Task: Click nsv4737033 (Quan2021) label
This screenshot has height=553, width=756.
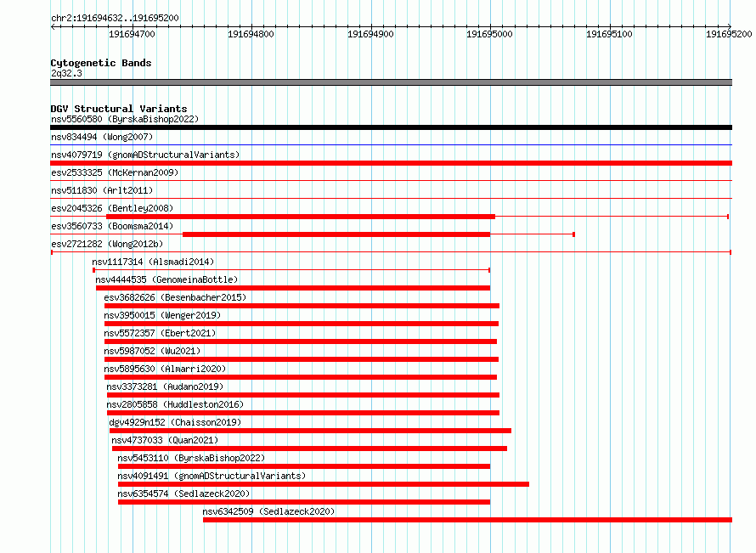Action: 165,440
